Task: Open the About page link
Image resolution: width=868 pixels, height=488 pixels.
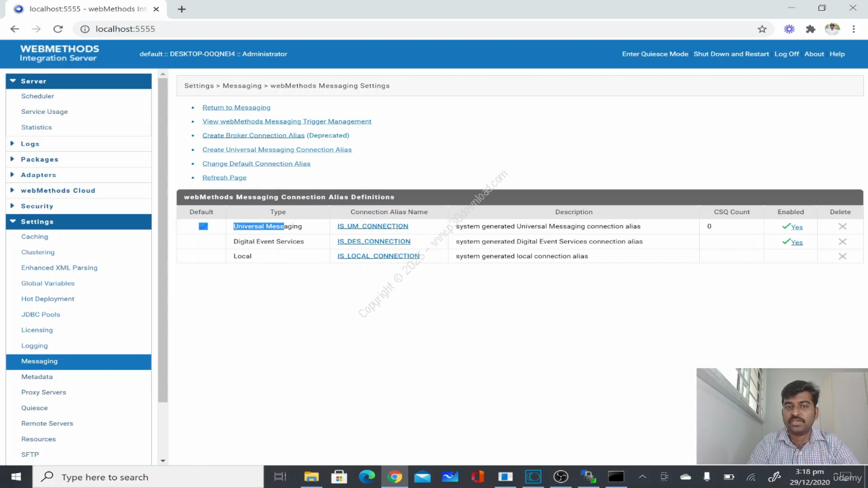Action: click(814, 54)
